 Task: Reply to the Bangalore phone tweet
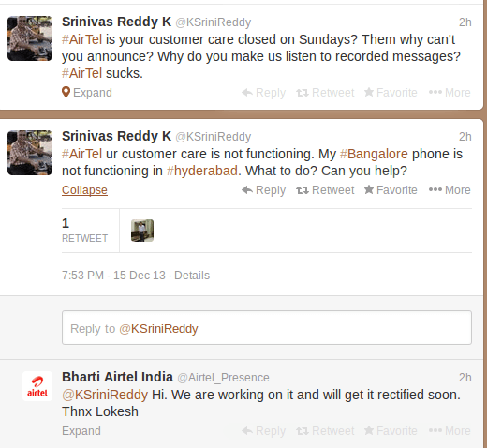(x=263, y=190)
